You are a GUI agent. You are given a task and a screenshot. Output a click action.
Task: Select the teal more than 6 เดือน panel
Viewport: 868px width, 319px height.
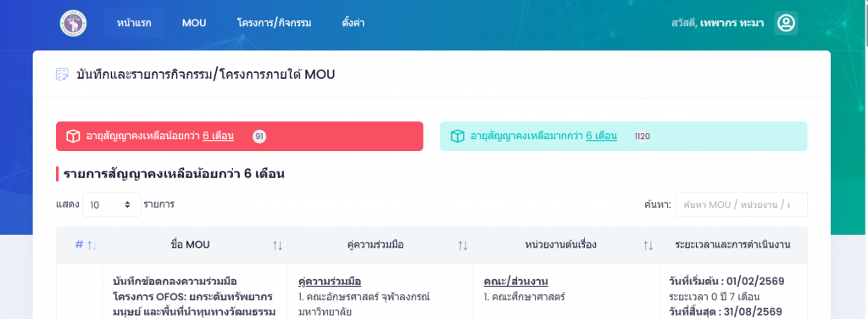(623, 137)
